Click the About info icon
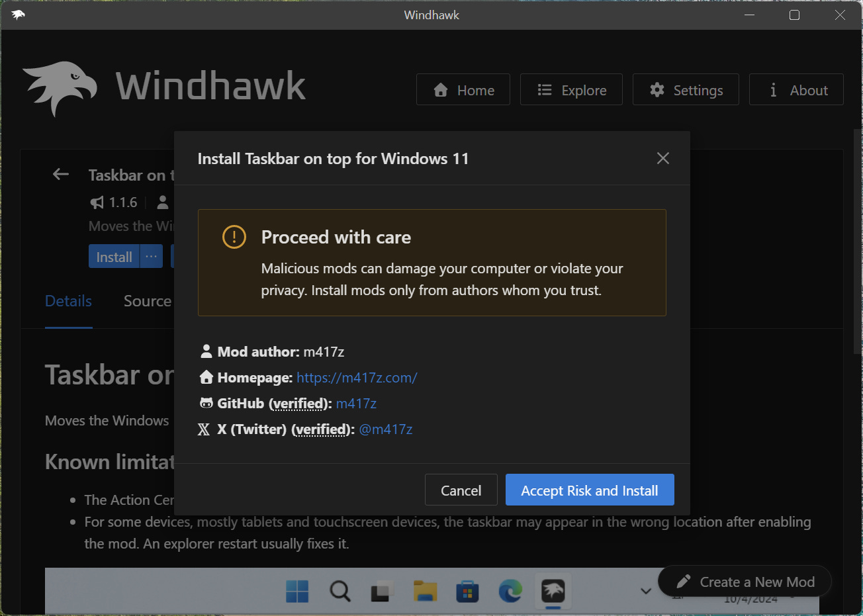The image size is (863, 616). tap(773, 89)
